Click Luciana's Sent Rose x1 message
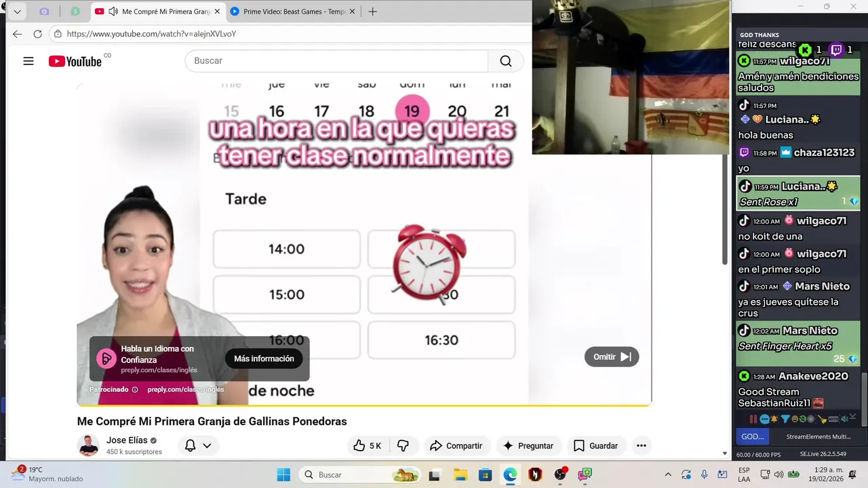The height and width of the screenshot is (488, 868). click(798, 194)
